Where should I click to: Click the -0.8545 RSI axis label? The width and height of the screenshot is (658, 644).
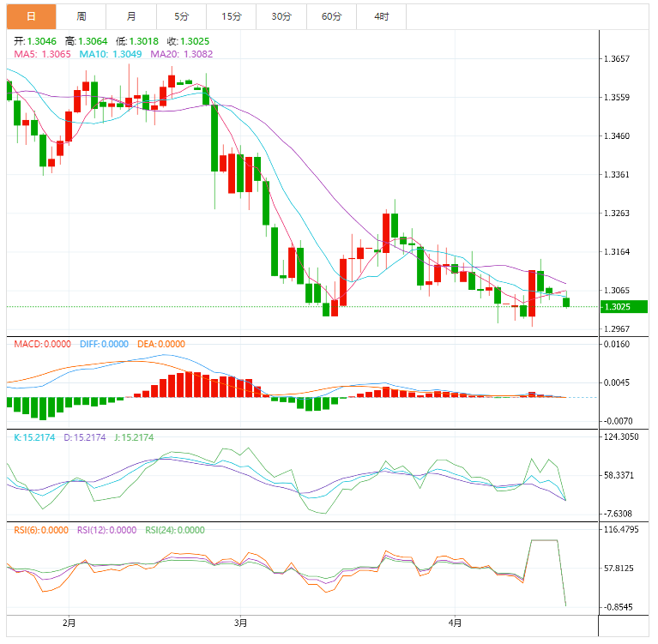(618, 607)
